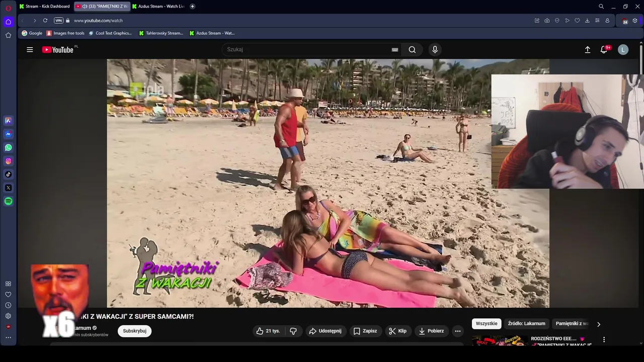Click the YouTube search magnifier button

click(x=412, y=50)
